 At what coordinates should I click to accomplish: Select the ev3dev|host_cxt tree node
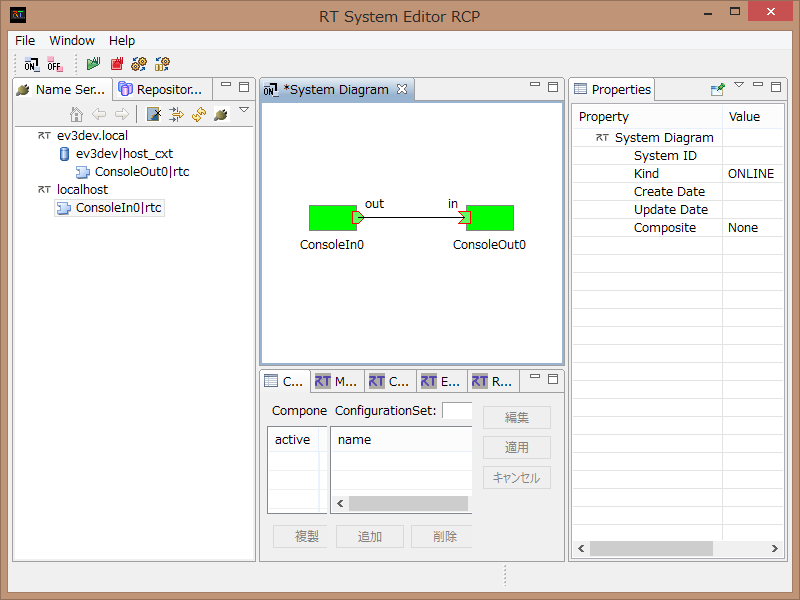click(124, 153)
